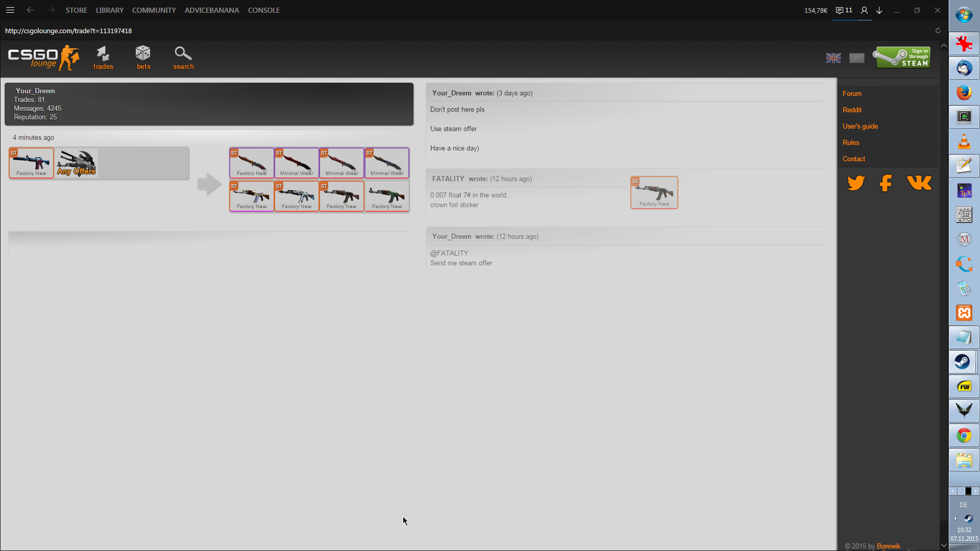980x551 pixels.
Task: Open the trades page icon
Action: tap(103, 57)
